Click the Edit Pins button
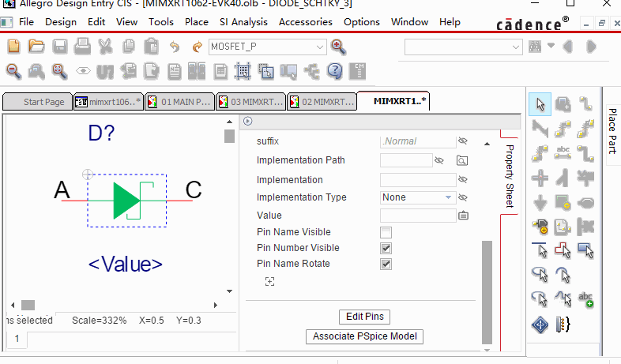The height and width of the screenshot is (364, 621). tap(364, 317)
